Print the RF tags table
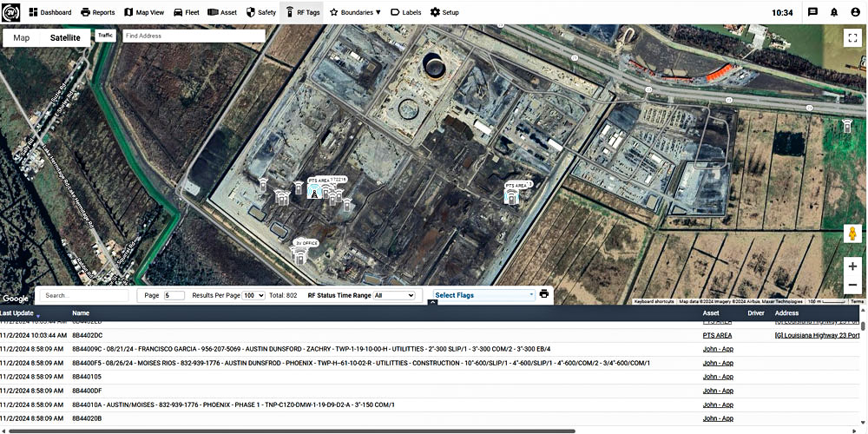This screenshot has height=434, width=868. pyautogui.click(x=544, y=294)
